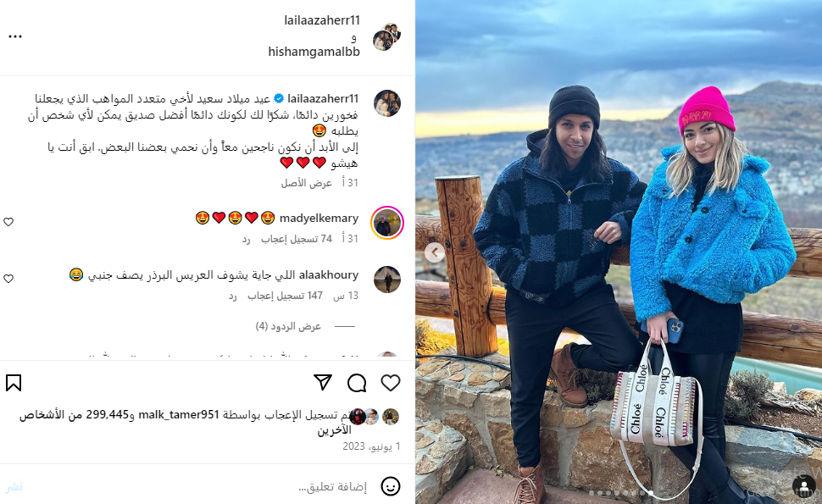The image size is (822, 504).
Task: Open comments via the speech bubble icon
Action: (357, 383)
